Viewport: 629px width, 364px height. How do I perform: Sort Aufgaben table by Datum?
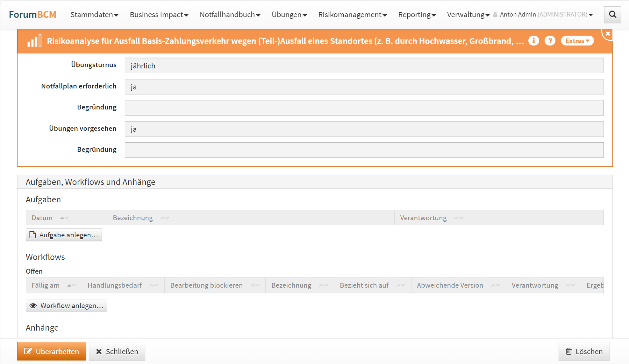pos(64,218)
